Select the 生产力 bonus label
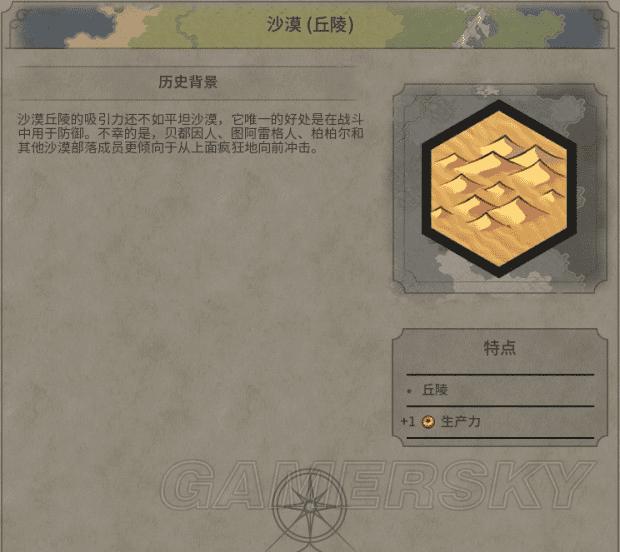Screen dimensions: 620x552 pos(461,422)
